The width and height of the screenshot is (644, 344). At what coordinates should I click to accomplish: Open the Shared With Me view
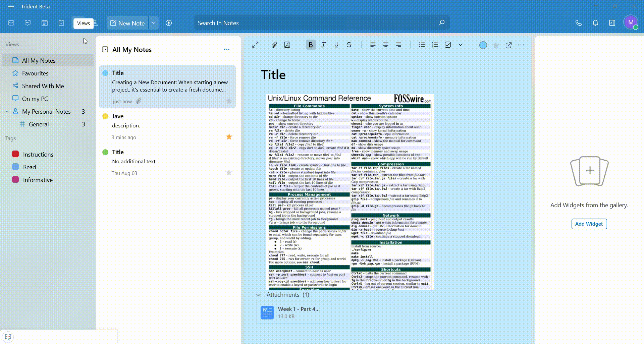pos(43,86)
